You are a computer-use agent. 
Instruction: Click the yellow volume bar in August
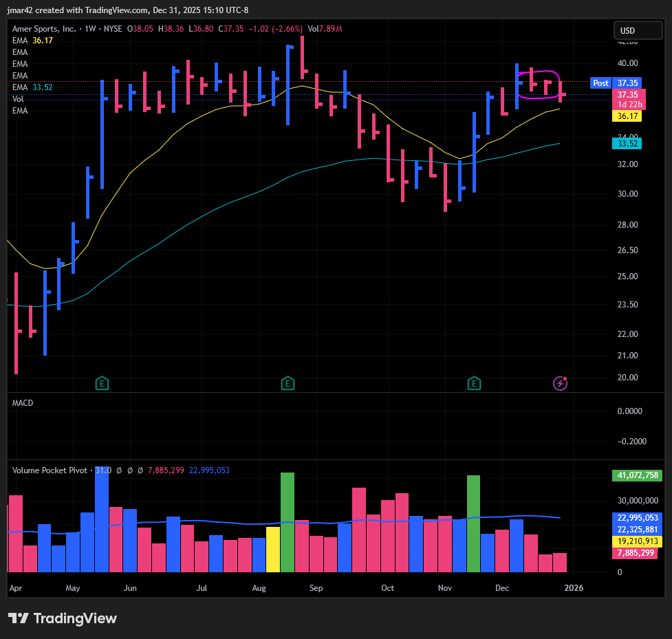[273, 549]
